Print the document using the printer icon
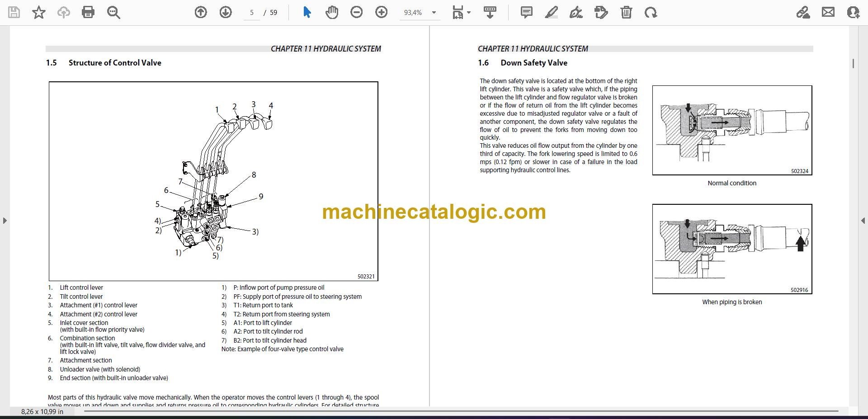 click(x=88, y=12)
